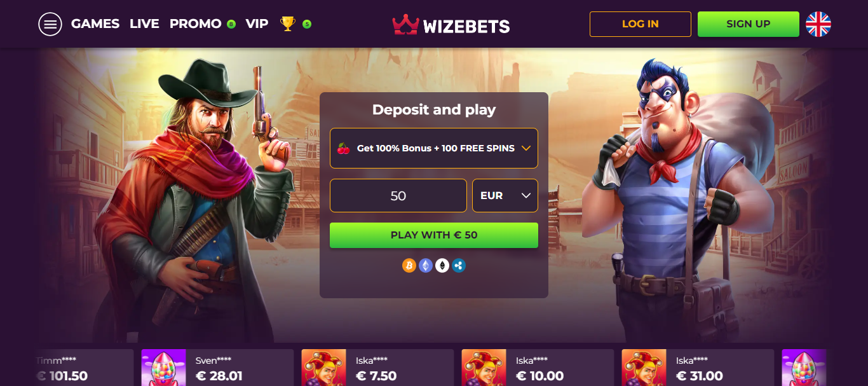The height and width of the screenshot is (386, 868).
Task: Click the white Ethereum coin icon
Action: point(442,265)
